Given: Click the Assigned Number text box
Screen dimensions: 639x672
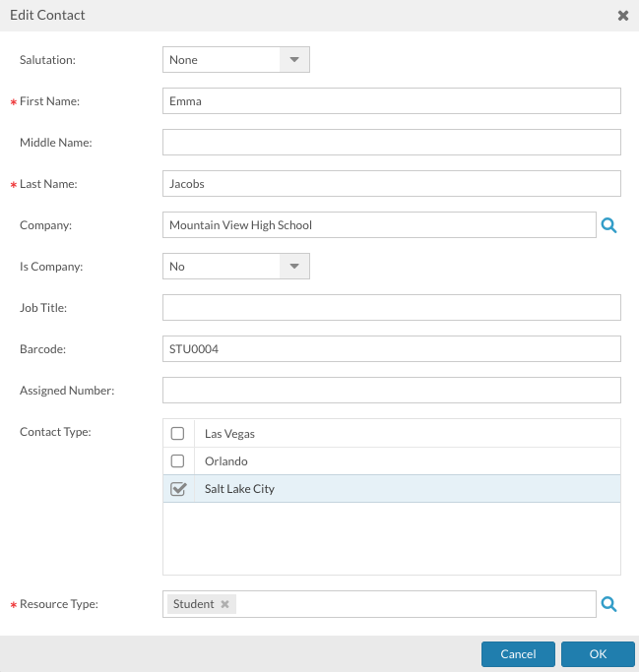Looking at the screenshot, I should pos(391,391).
